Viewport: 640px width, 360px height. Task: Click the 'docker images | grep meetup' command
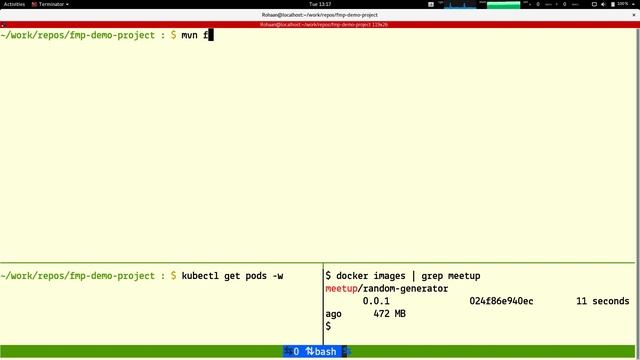pyautogui.click(x=408, y=276)
